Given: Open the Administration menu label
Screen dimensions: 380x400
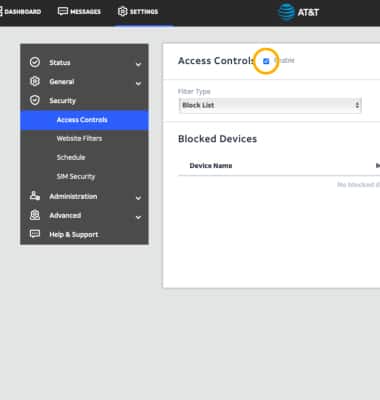Looking at the screenshot, I should point(73,196).
